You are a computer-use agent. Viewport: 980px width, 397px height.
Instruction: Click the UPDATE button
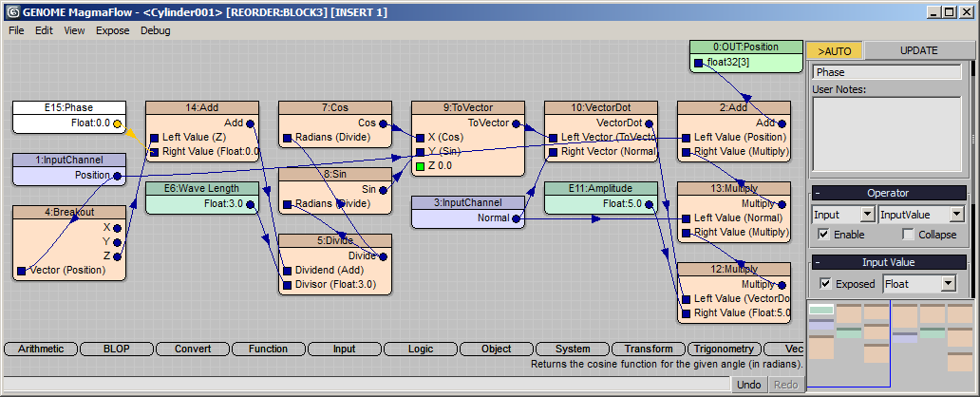919,50
